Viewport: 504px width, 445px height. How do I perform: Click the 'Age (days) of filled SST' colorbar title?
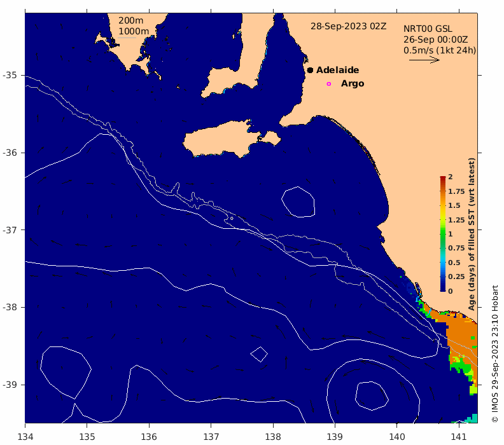pos(471,234)
